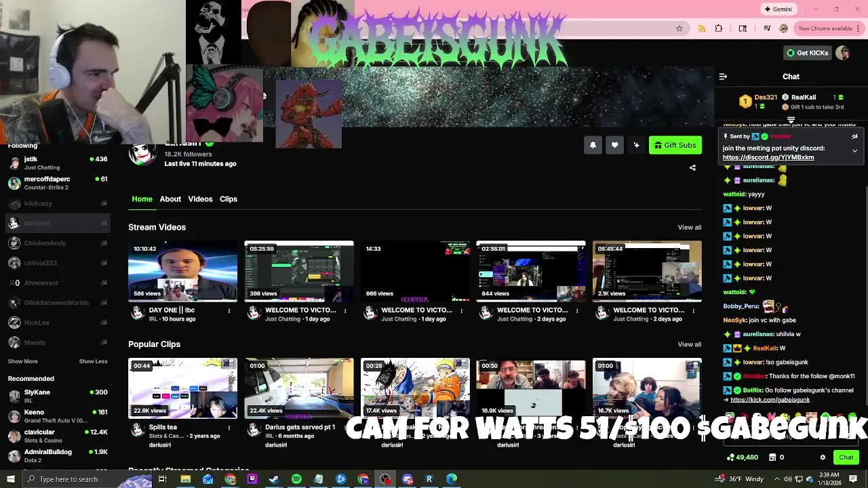Open AdmiralBulldog recommended channel
The image size is (868, 488).
tap(58, 455)
